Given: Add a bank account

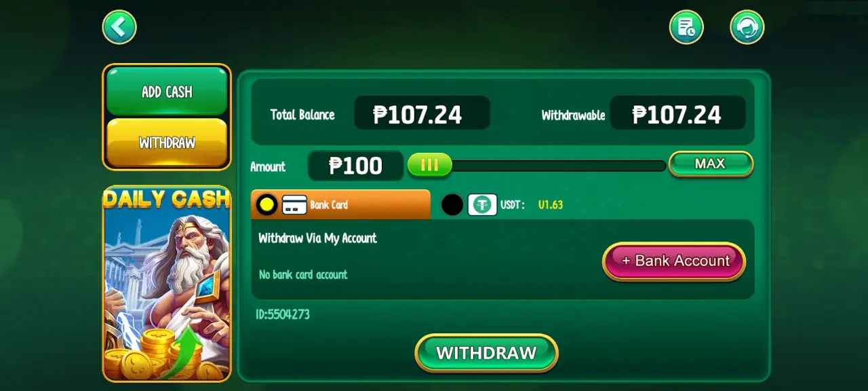Looking at the screenshot, I should coord(674,261).
